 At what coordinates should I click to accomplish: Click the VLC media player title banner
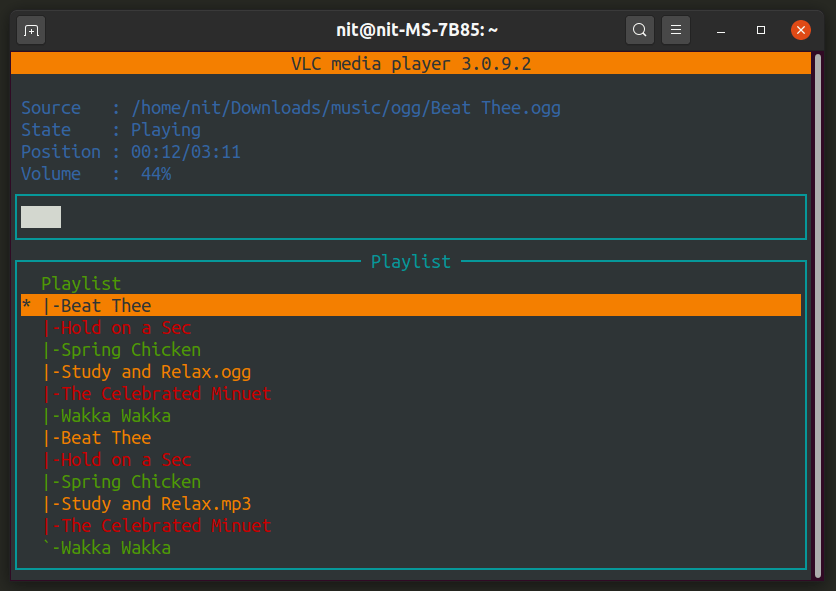410,63
